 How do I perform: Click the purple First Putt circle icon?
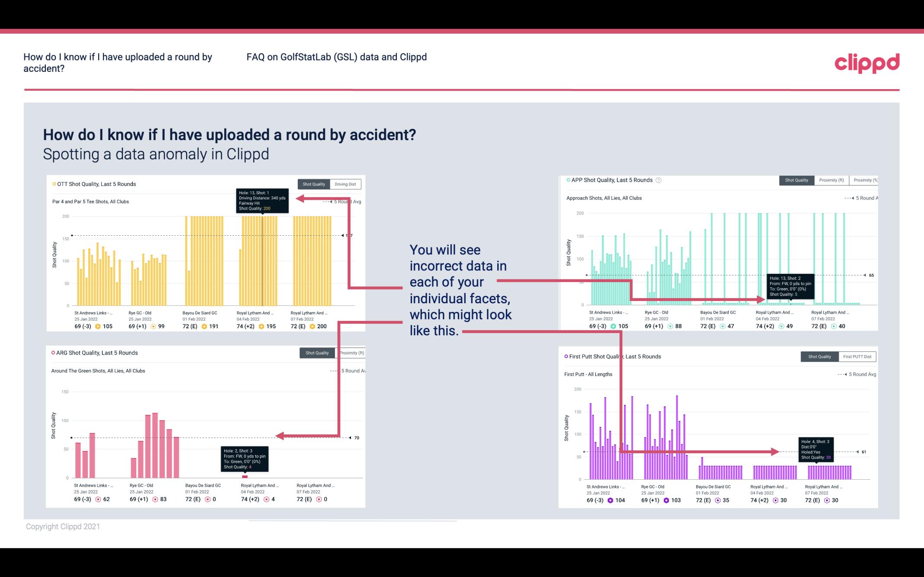click(566, 356)
